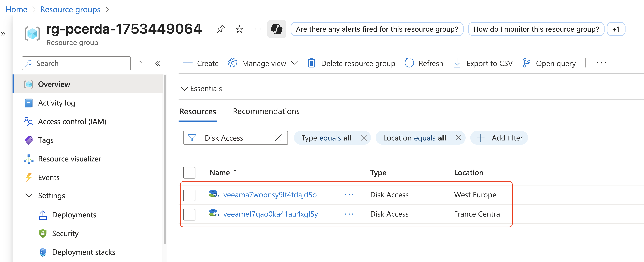The height and width of the screenshot is (262, 644).
Task: Expand the portal menu double-chevron
Action: [3, 34]
